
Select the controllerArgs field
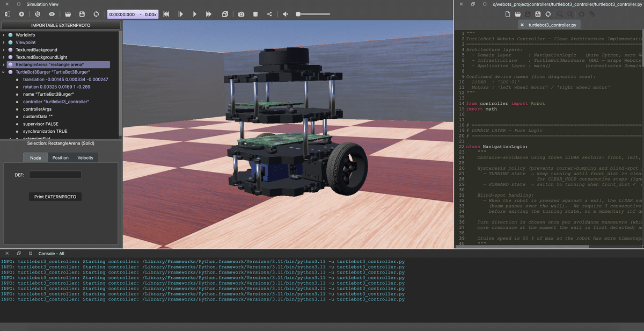(x=38, y=109)
